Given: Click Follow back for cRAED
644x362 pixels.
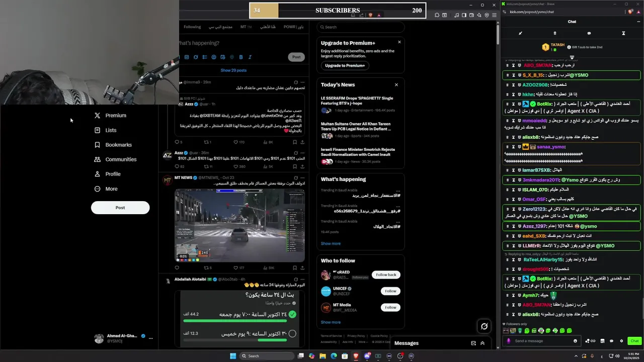Looking at the screenshot, I should 386,275.
